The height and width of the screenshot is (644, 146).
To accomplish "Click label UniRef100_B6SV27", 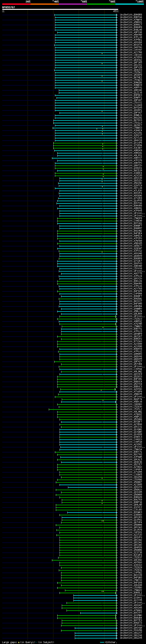I will pyautogui.click(x=131, y=301).
